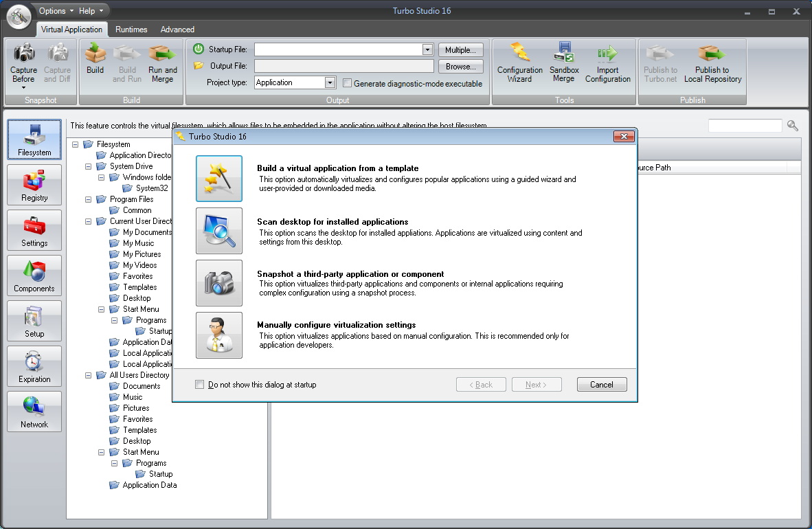
Task: Click the Capture Before snapshot icon
Action: click(x=24, y=63)
